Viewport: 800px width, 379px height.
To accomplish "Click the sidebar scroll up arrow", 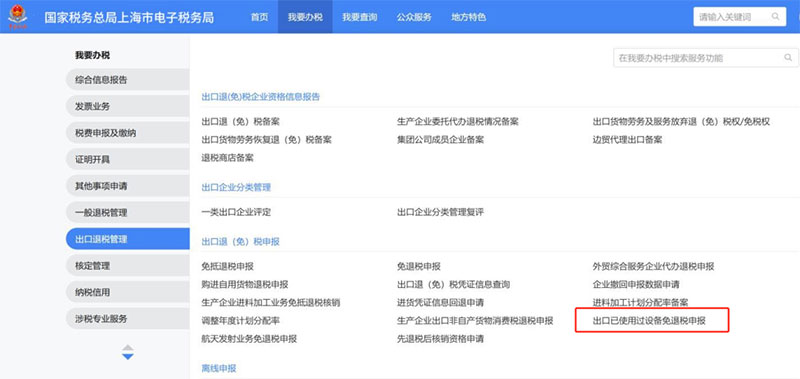I will (128, 347).
